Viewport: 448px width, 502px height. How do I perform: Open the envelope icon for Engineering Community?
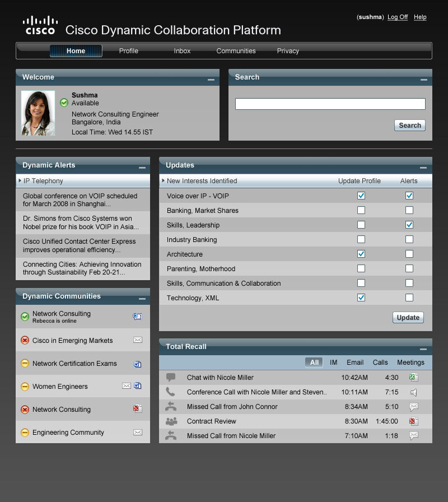click(x=138, y=432)
